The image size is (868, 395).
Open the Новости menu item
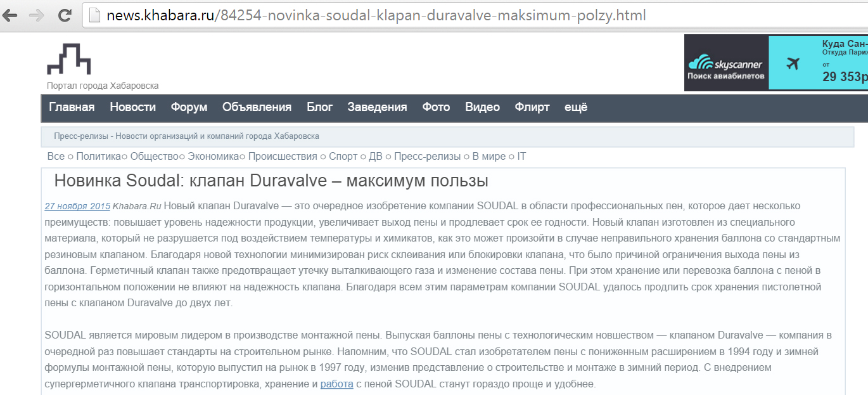click(x=132, y=107)
